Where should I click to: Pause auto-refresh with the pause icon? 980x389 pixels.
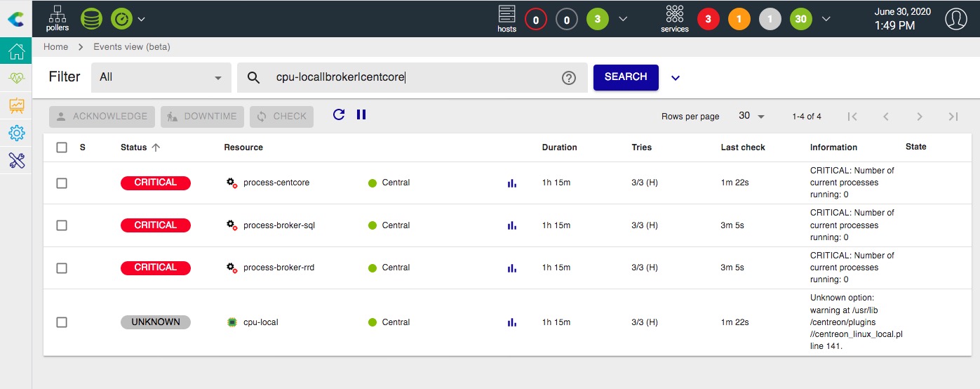(361, 114)
